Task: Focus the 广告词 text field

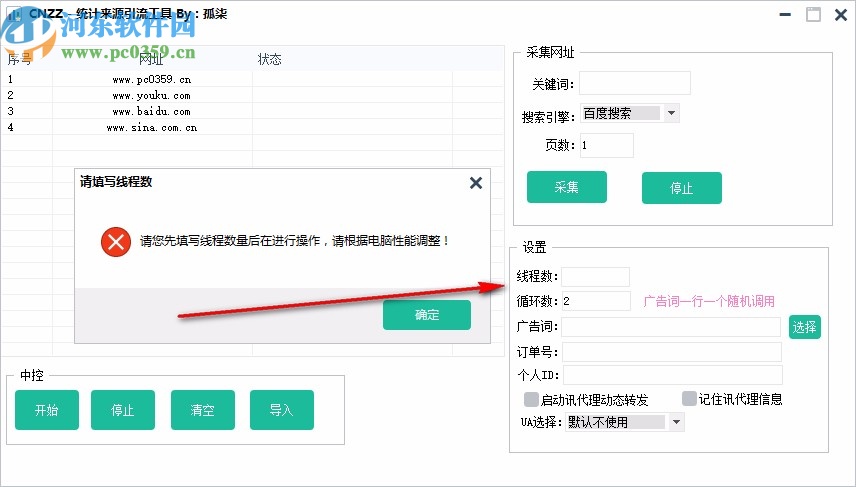Action: [x=671, y=326]
